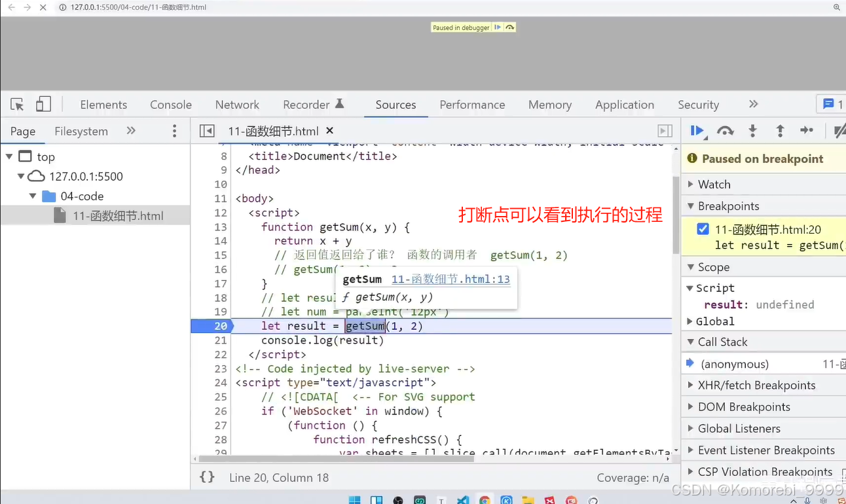Collapse the 04-code folder
This screenshot has width=846, height=504.
pos(33,196)
